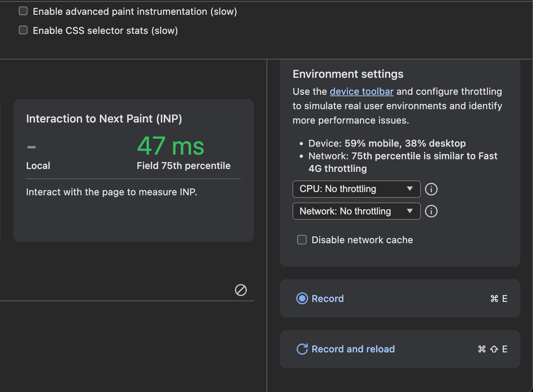Click the Network 75th percentile bullet text

point(403,162)
